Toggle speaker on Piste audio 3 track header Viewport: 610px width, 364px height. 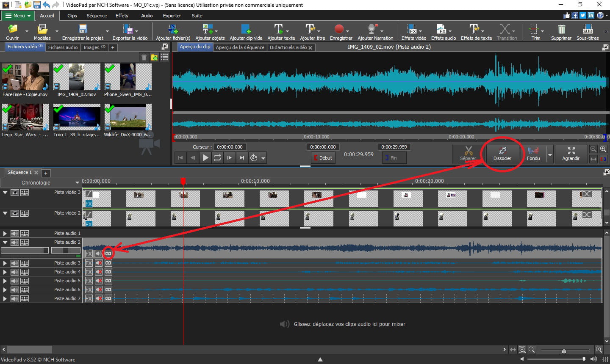pos(15,263)
